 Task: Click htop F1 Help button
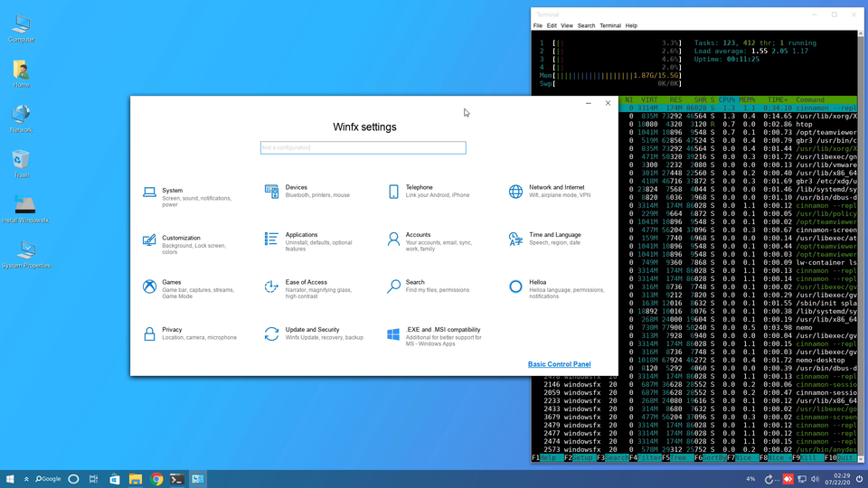click(x=548, y=458)
